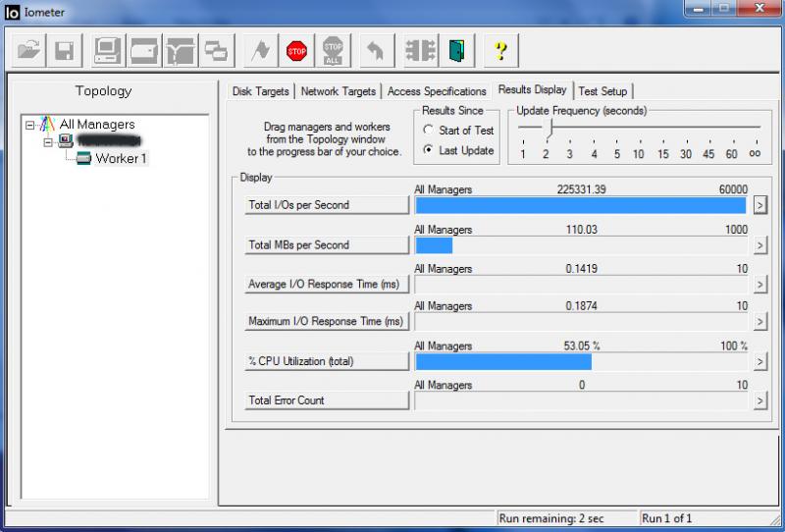
Task: Click the % CPU Utilization progress bar
Action: coord(581,361)
